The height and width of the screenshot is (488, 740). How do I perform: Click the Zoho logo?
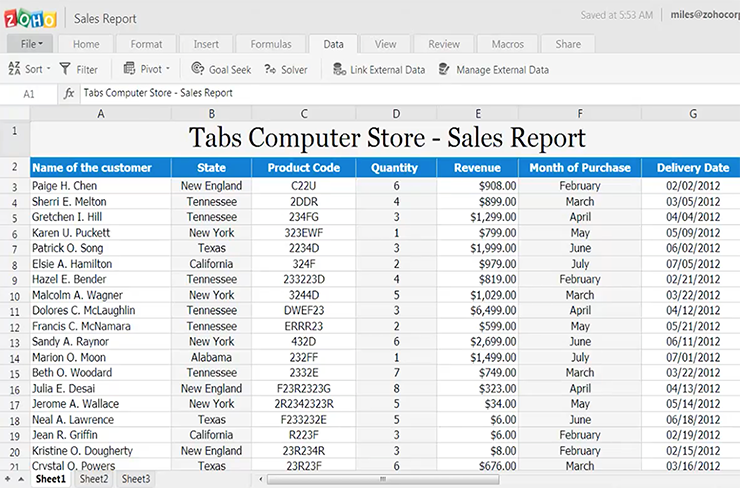[32, 18]
